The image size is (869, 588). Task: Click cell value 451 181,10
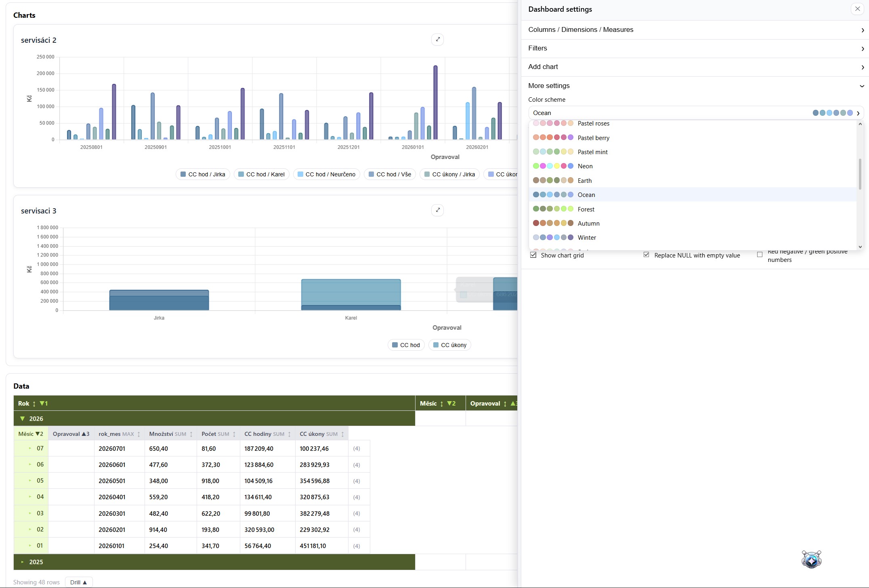pyautogui.click(x=313, y=546)
